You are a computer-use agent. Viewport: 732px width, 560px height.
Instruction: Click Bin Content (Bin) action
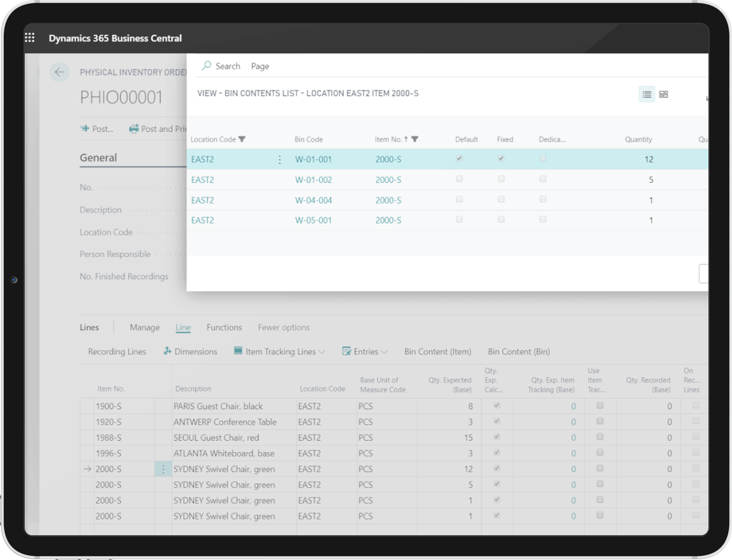[519, 351]
